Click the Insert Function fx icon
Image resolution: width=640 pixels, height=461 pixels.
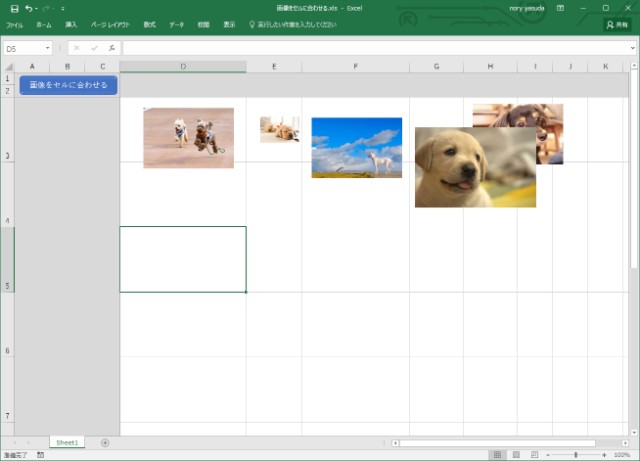pyautogui.click(x=111, y=48)
